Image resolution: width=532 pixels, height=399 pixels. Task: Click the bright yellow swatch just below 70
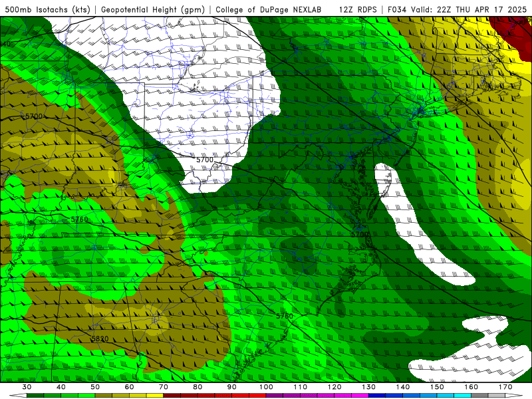tap(155, 396)
